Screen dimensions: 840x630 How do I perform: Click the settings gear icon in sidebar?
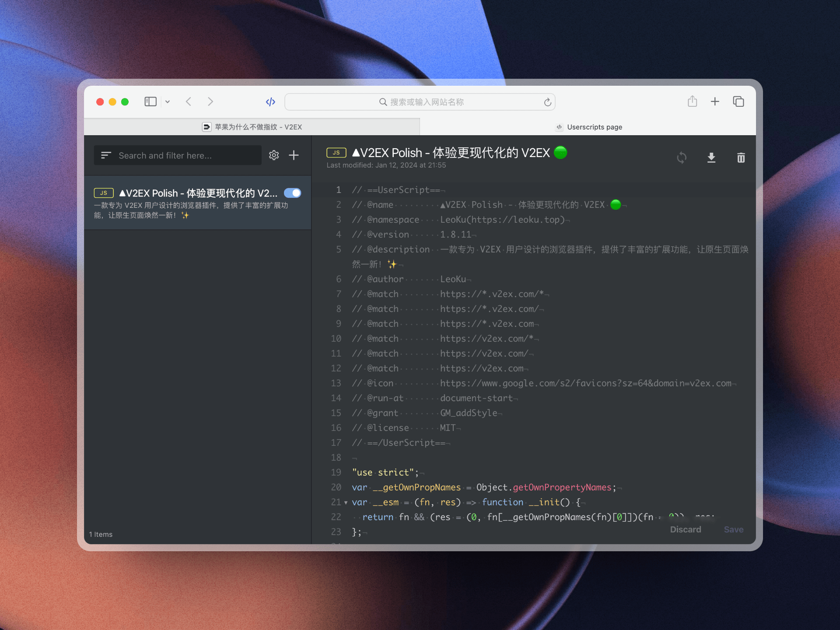(x=274, y=155)
